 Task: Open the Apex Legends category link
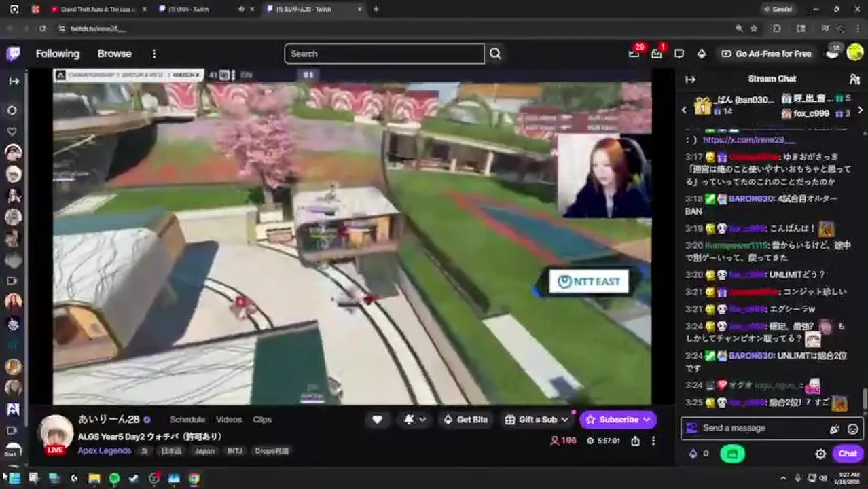point(105,451)
